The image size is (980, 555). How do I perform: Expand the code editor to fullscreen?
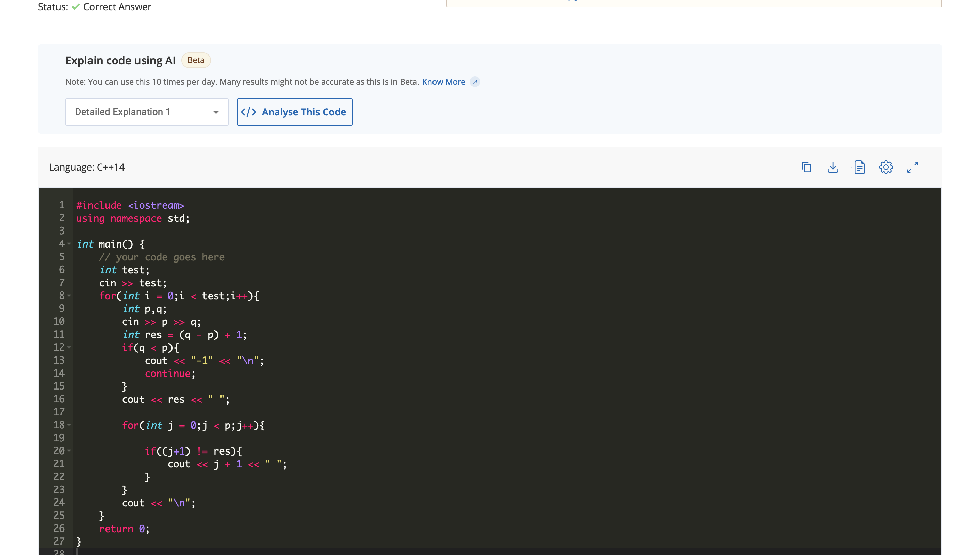(x=913, y=167)
